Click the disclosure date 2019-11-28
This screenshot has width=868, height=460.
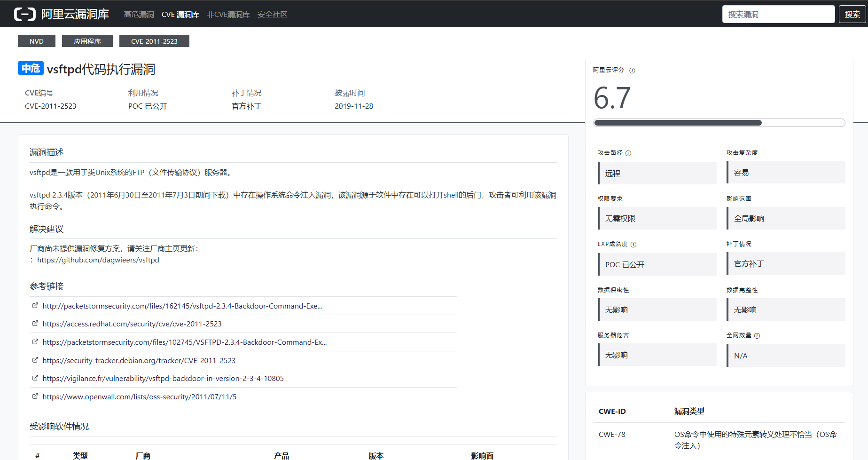pyautogui.click(x=354, y=106)
